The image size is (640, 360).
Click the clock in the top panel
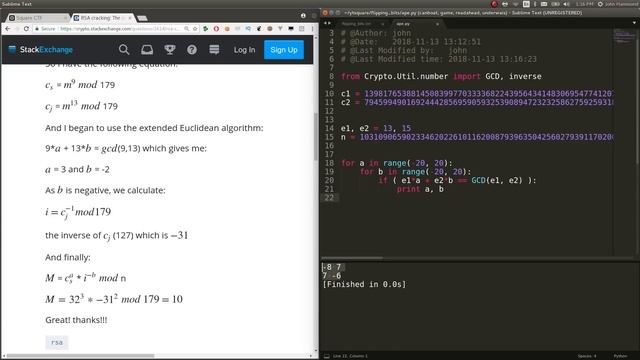pos(585,4)
